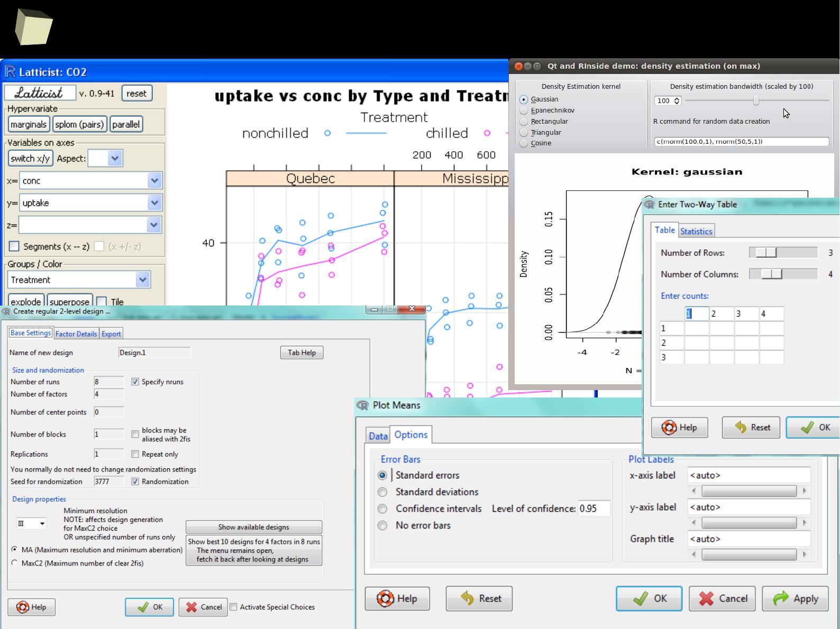This screenshot has height=629, width=840.
Task: Click the Latticist logo image
Action: (x=40, y=93)
